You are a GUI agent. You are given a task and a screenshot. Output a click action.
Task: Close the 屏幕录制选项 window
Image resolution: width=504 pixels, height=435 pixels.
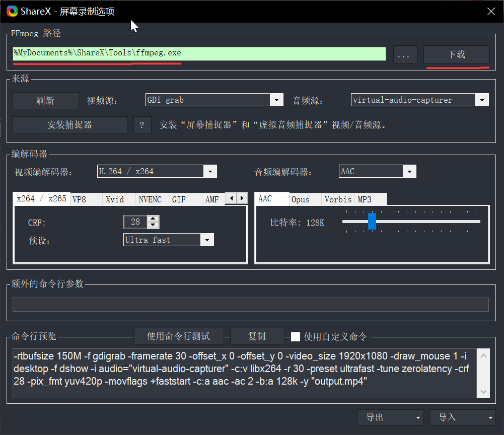(x=491, y=12)
